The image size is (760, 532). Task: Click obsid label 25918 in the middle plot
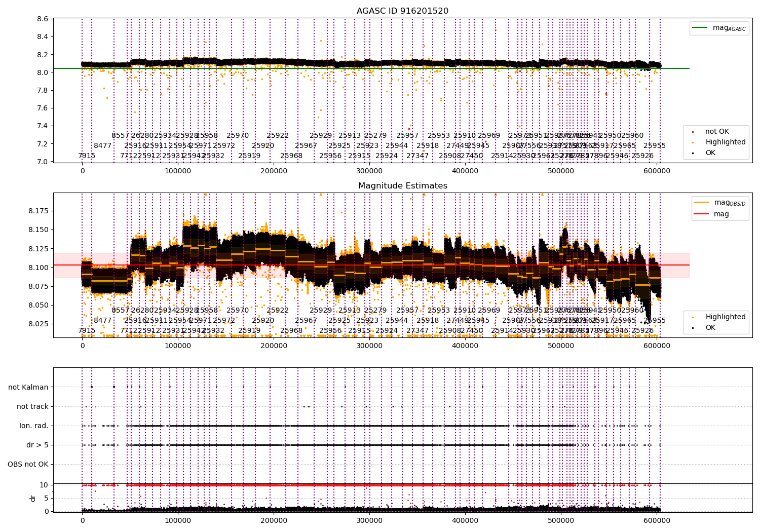pyautogui.click(x=428, y=320)
